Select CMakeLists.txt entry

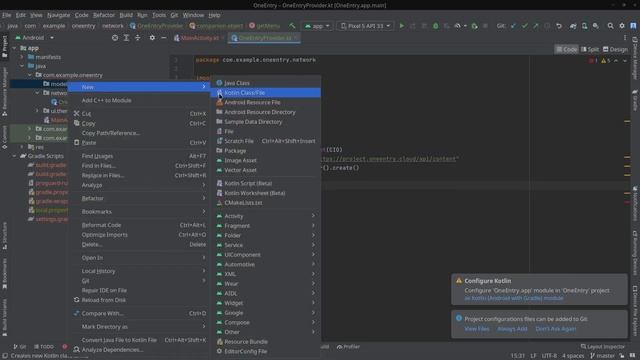[265, 203]
